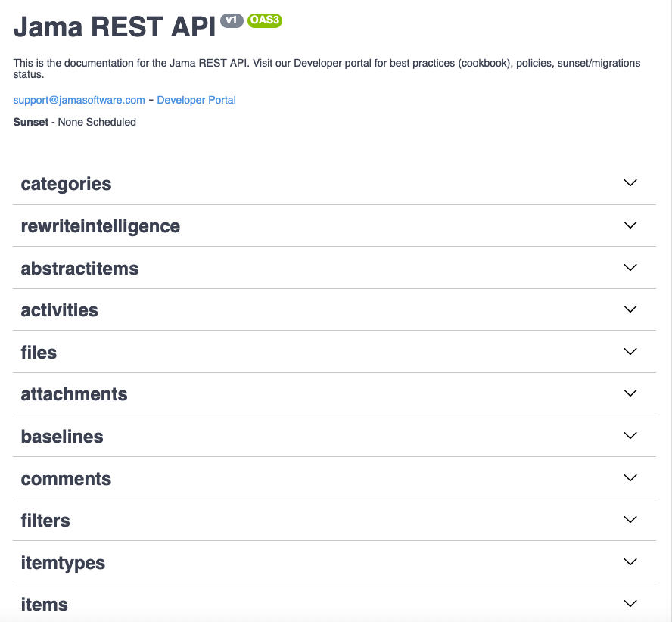Click the OAS3 badge
This screenshot has width=672, height=622.
(265, 20)
